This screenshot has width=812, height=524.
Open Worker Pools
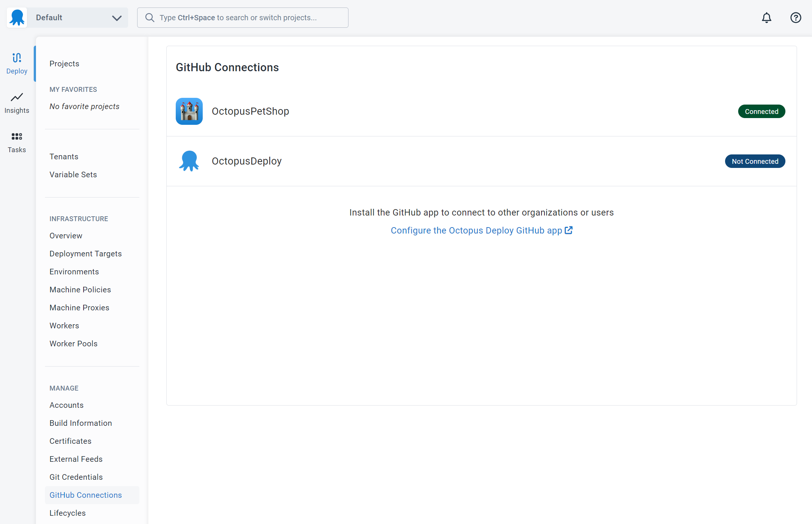73,344
